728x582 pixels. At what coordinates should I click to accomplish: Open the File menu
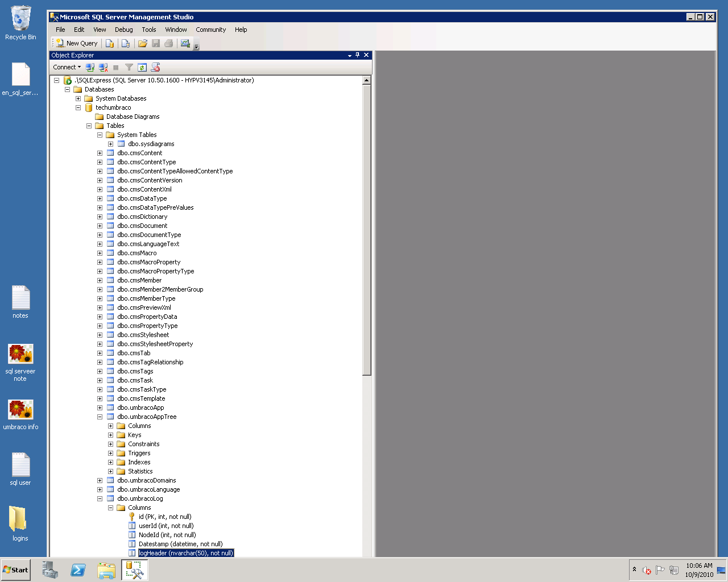point(60,30)
